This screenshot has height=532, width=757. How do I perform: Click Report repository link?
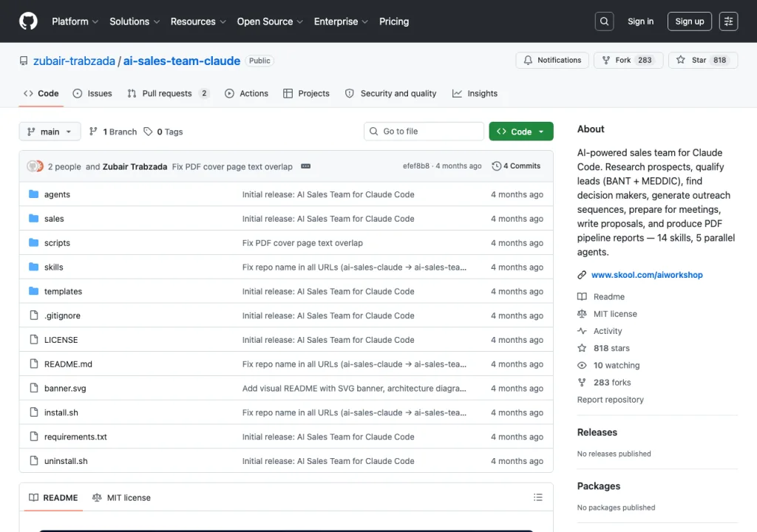(x=610, y=399)
